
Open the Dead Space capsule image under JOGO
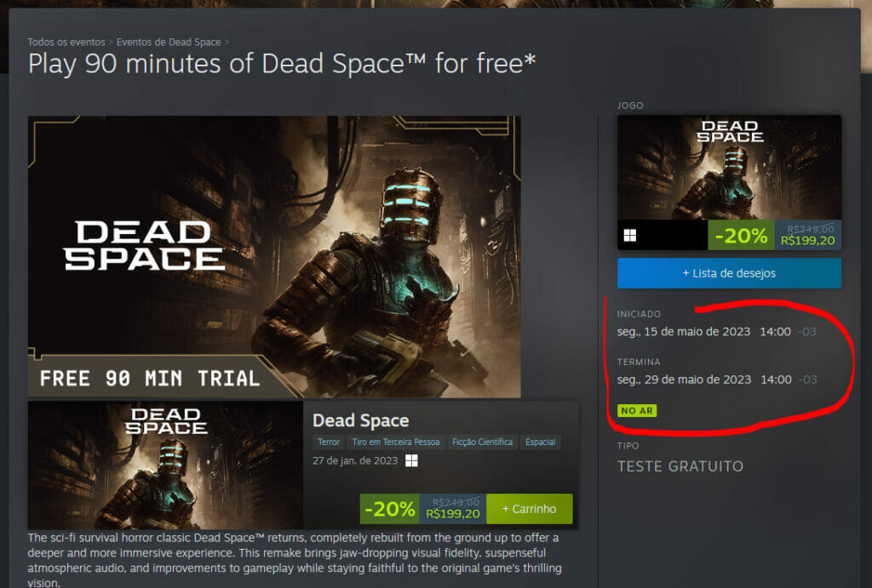click(x=729, y=168)
